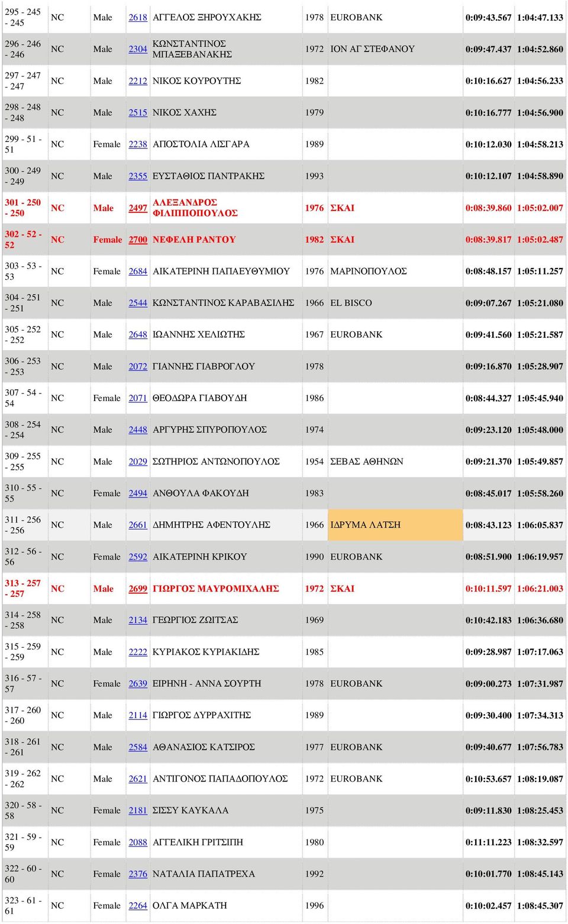The width and height of the screenshot is (568, 924).
Task: Open bib number 2088 link
Action: (x=138, y=842)
